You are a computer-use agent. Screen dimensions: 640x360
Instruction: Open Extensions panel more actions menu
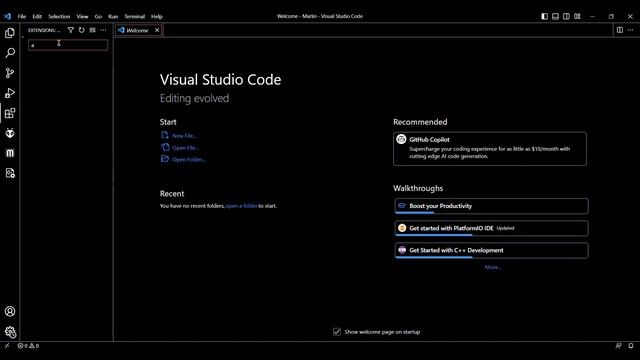(103, 30)
